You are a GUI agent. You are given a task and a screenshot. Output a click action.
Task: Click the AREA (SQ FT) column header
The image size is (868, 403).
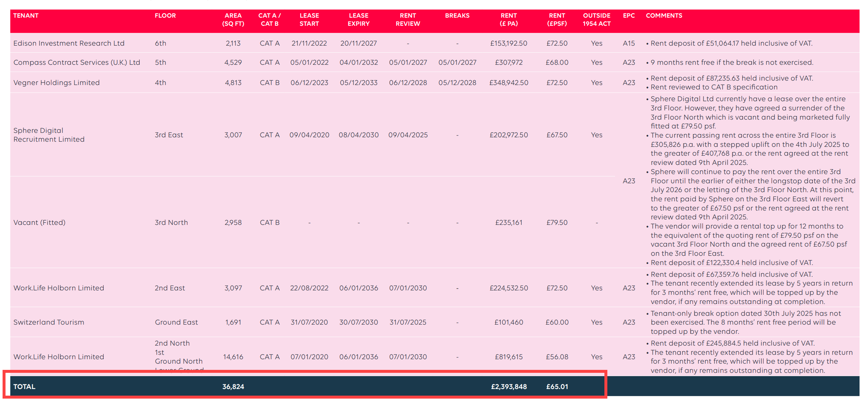click(x=233, y=20)
